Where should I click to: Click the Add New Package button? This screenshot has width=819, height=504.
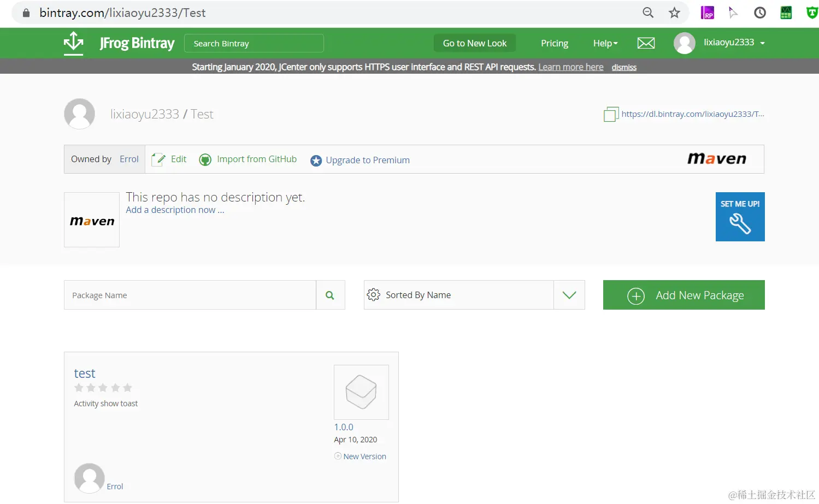684,295
